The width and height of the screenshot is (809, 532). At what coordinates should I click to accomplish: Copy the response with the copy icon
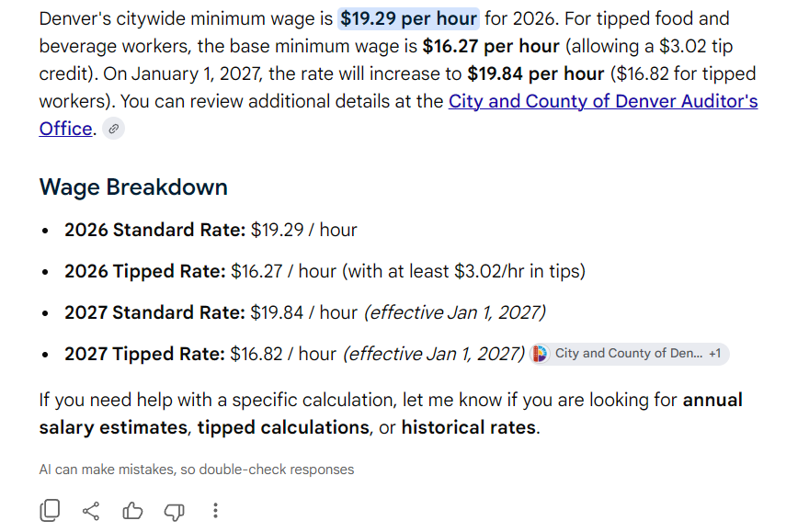pyautogui.click(x=50, y=510)
